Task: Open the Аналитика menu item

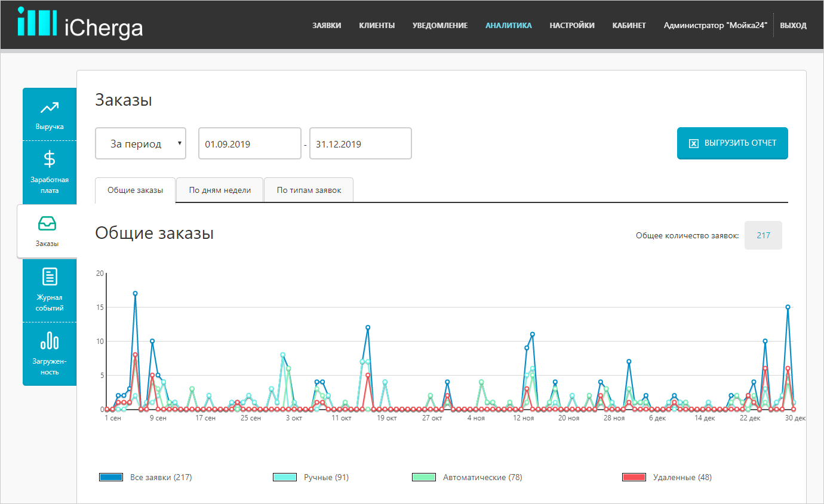Action: pos(509,25)
